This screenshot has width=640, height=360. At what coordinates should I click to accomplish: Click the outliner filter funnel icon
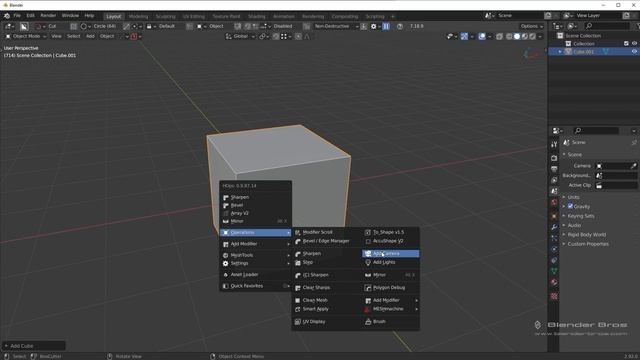638,26
